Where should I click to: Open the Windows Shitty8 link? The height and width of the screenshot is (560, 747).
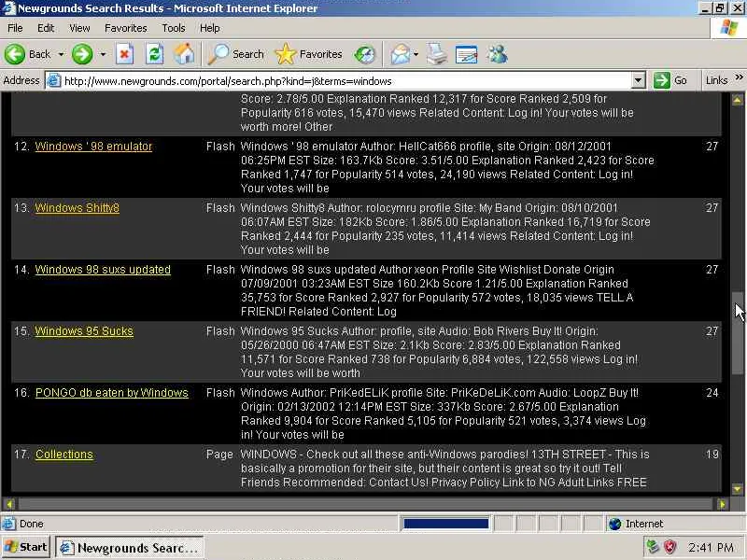[78, 207]
